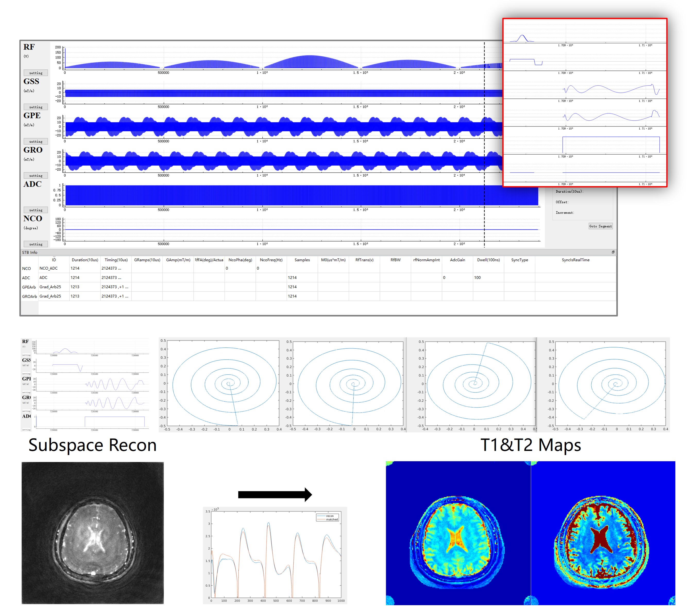Screen dimensions: 689x616
Task: Select the GROArb row header
Action: (29, 296)
